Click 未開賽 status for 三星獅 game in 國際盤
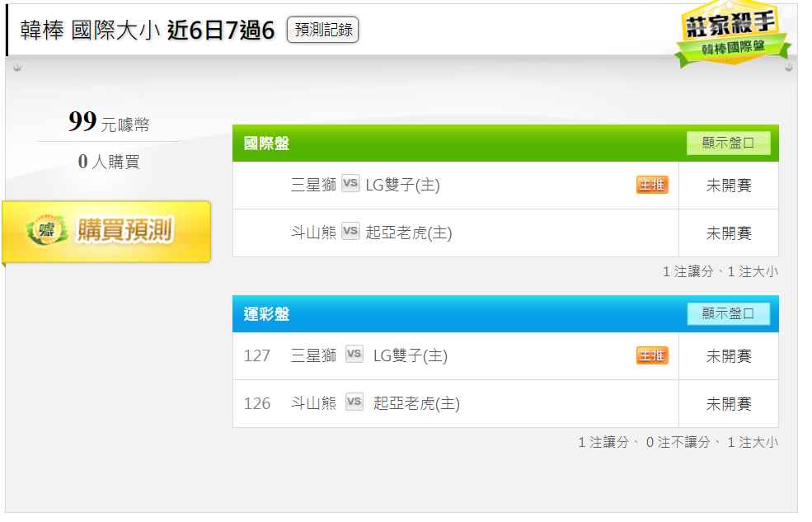Image resolution: width=812 pixels, height=522 pixels. tap(729, 186)
